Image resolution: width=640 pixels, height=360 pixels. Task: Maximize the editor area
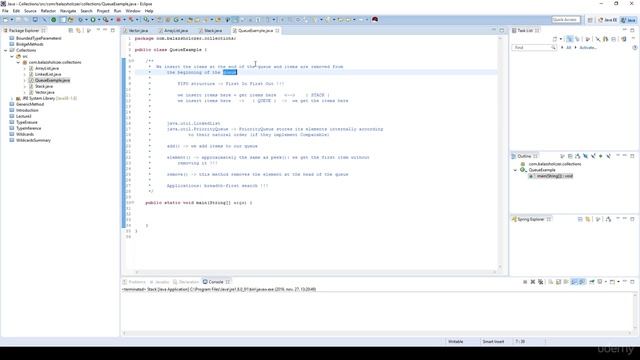pyautogui.click(x=502, y=30)
